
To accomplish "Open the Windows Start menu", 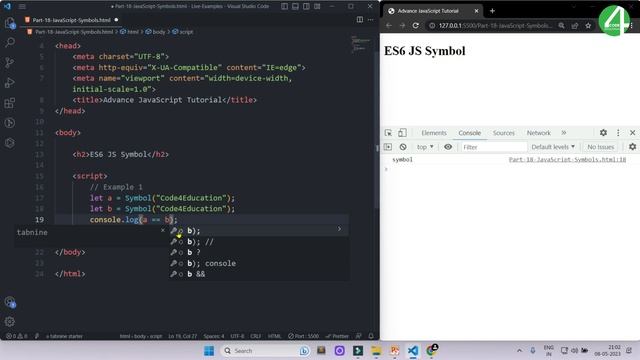I will pos(209,351).
